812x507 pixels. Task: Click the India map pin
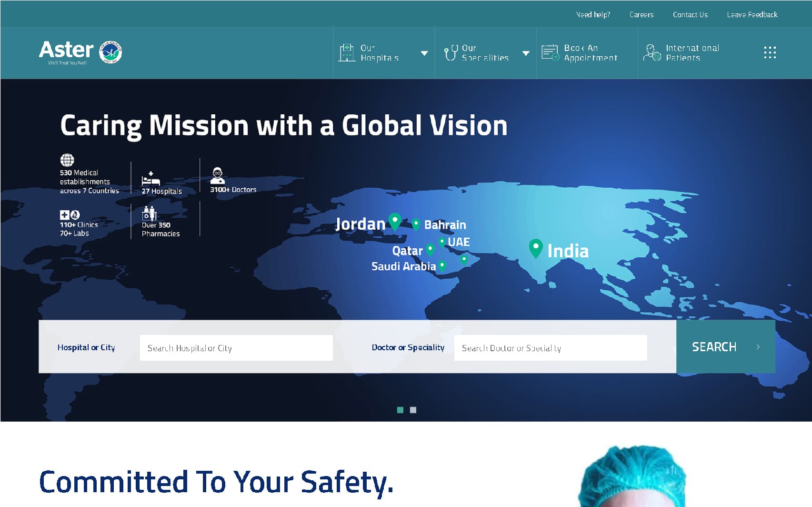[x=536, y=248]
